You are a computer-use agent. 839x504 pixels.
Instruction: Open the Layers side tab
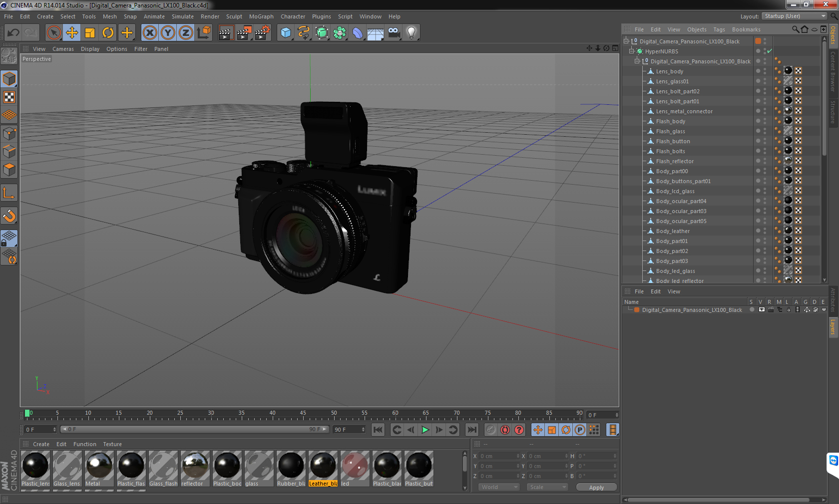pyautogui.click(x=833, y=328)
